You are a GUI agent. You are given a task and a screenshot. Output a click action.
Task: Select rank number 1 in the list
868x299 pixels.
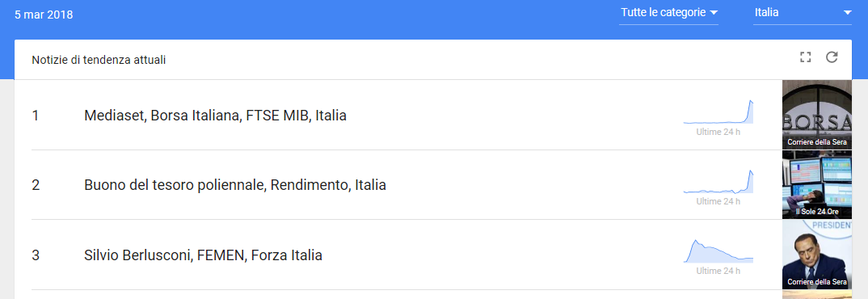(x=36, y=116)
